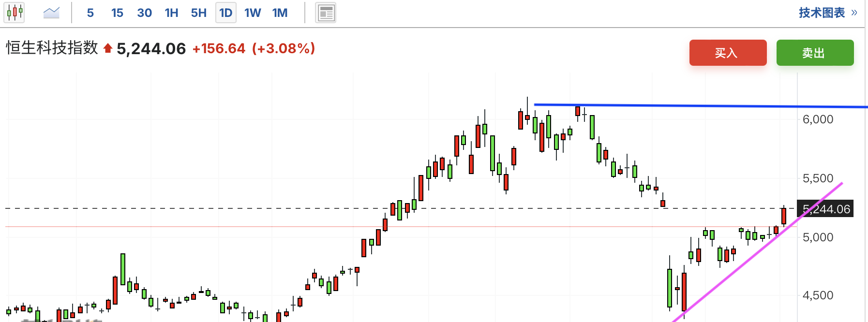
Task: Select the 30 minute timeframe
Action: (144, 13)
